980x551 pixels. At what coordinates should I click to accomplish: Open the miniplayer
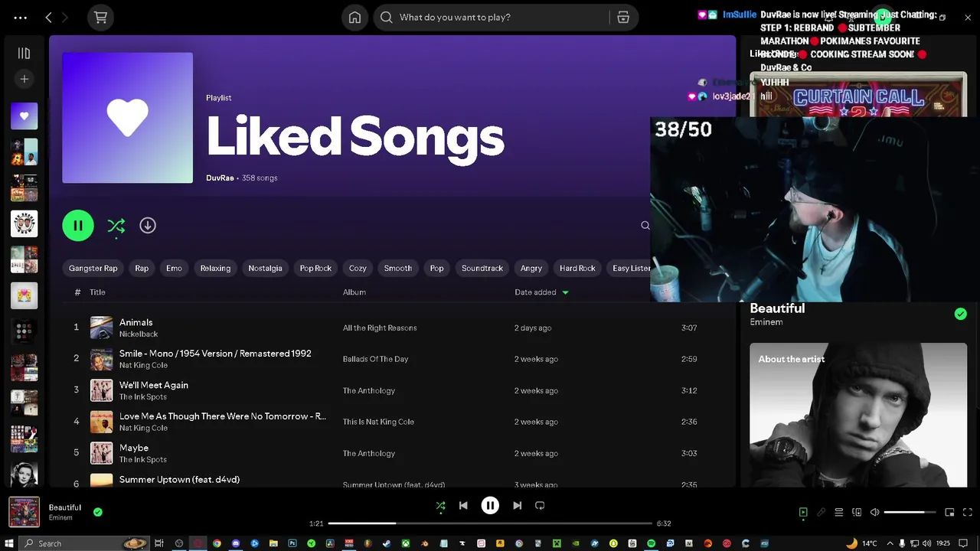coord(949,513)
